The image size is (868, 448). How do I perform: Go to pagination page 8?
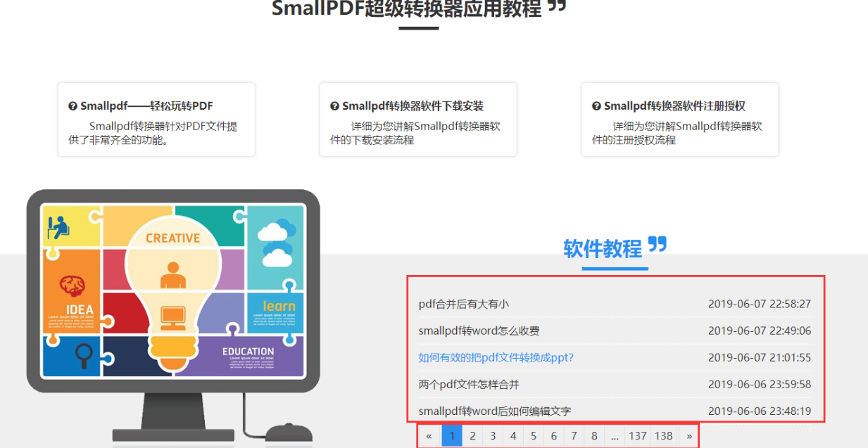(x=594, y=436)
